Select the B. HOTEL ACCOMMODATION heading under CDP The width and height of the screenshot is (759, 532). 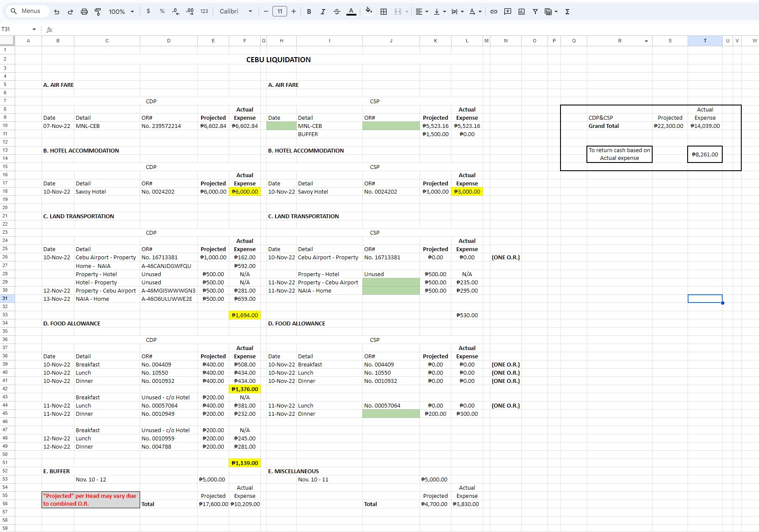(x=81, y=151)
